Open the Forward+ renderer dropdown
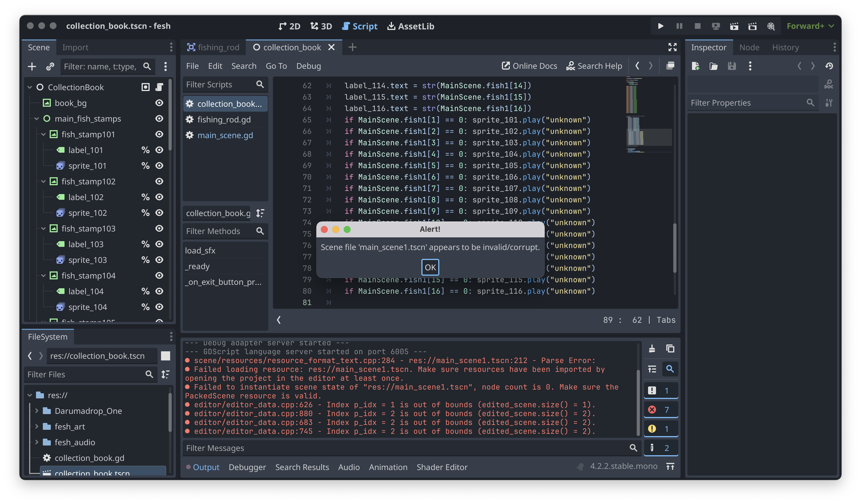 coord(810,26)
